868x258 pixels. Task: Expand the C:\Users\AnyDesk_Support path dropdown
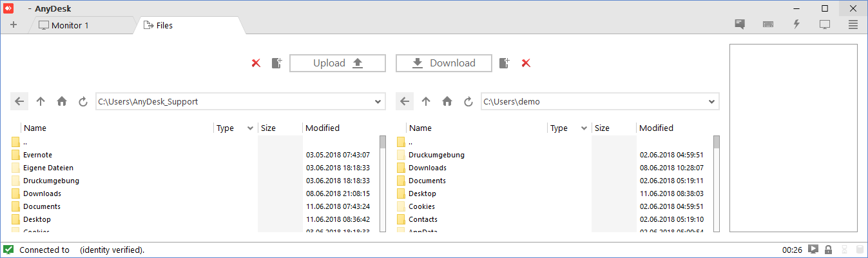(x=378, y=102)
